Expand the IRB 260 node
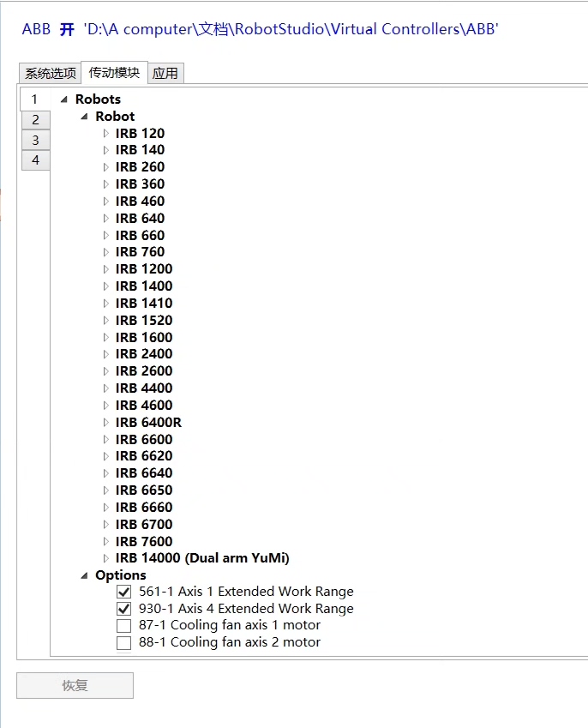Image resolution: width=588 pixels, height=728 pixels. pos(105,167)
